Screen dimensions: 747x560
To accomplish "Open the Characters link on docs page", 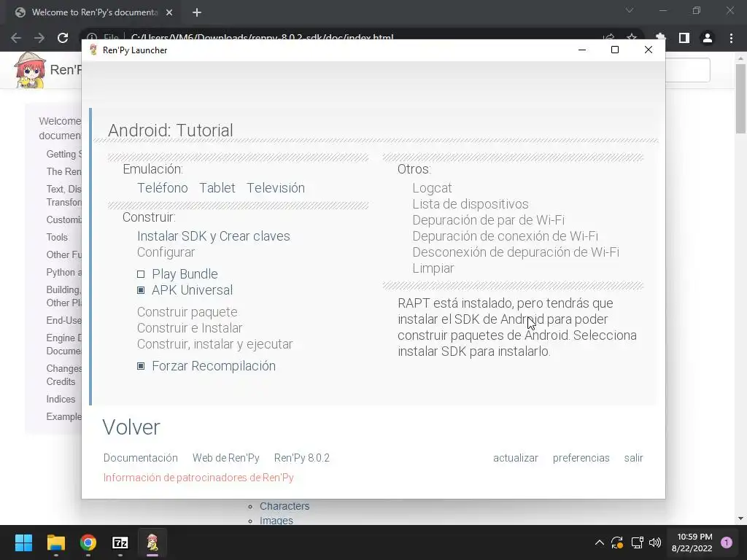I will pyautogui.click(x=285, y=506).
